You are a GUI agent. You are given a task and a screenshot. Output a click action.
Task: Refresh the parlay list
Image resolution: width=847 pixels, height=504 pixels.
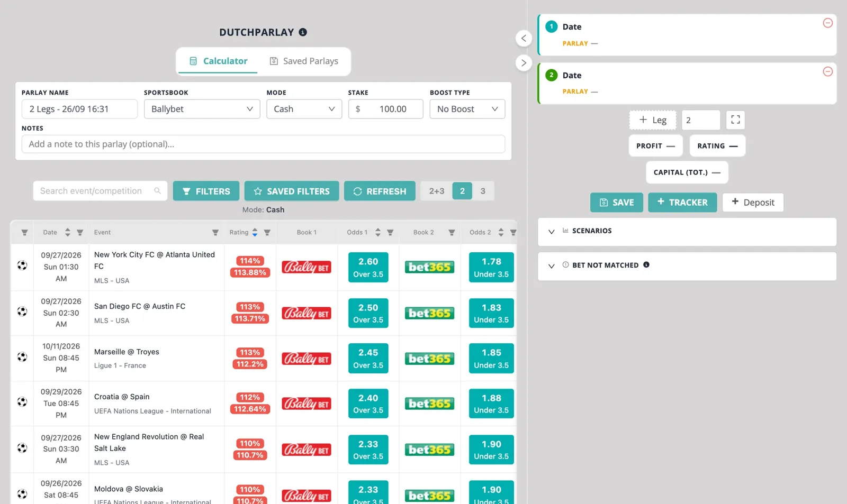coord(380,191)
